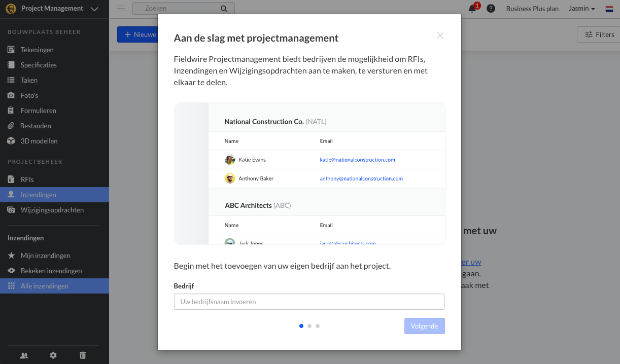Image resolution: width=620 pixels, height=364 pixels.
Task: Click National Construction Co. heading
Action: click(264, 122)
